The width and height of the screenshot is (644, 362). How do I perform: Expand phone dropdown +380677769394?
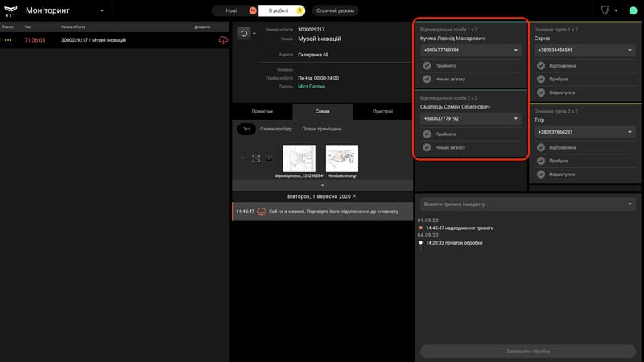[x=515, y=50]
